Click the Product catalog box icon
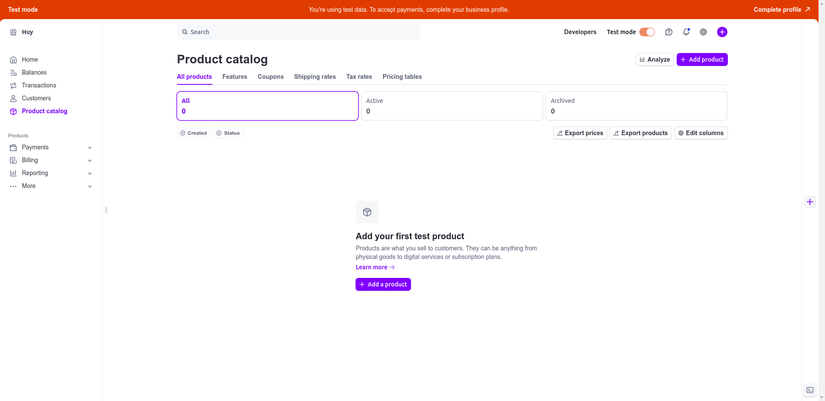The height and width of the screenshot is (401, 825). (x=14, y=111)
